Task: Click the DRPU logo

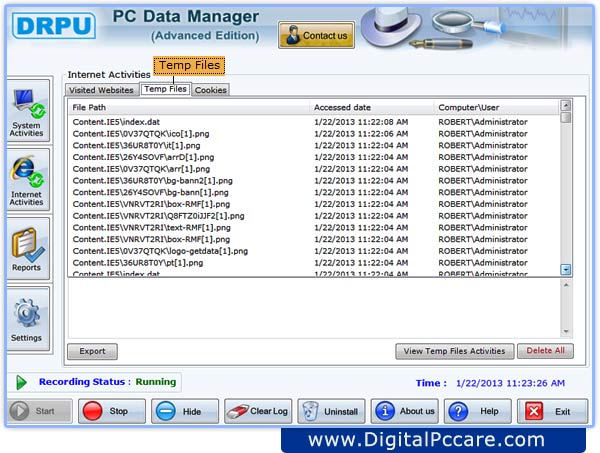Action: click(x=54, y=26)
